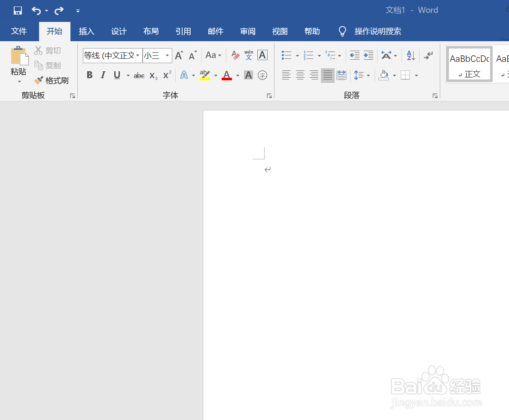Switch to the 布局 tab
The image size is (509, 420).
[151, 31]
